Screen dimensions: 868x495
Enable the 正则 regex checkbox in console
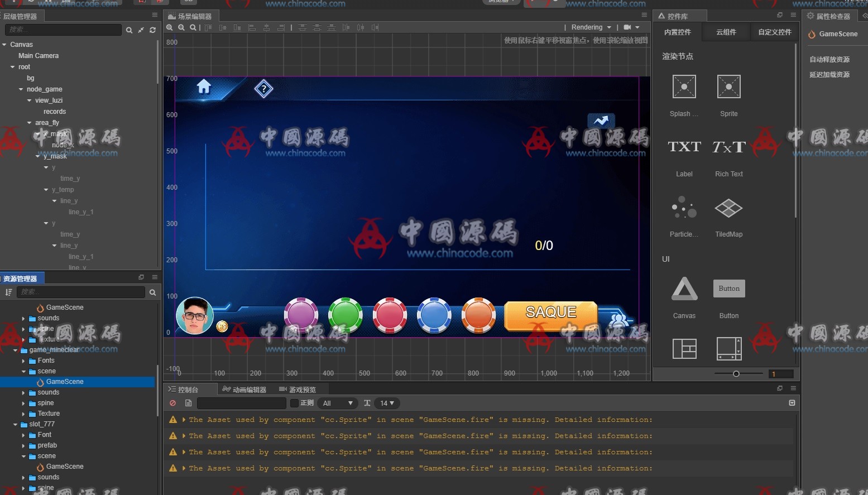coord(294,403)
